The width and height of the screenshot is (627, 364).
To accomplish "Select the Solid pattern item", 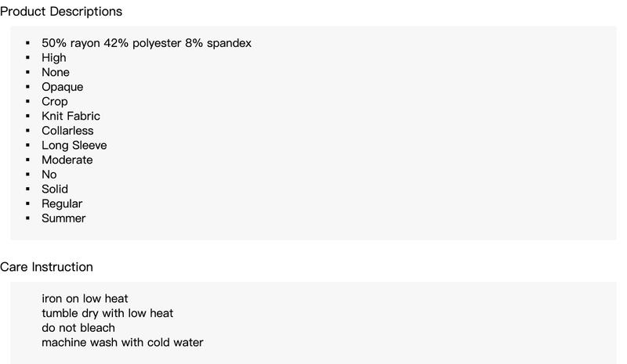I will pos(55,189).
